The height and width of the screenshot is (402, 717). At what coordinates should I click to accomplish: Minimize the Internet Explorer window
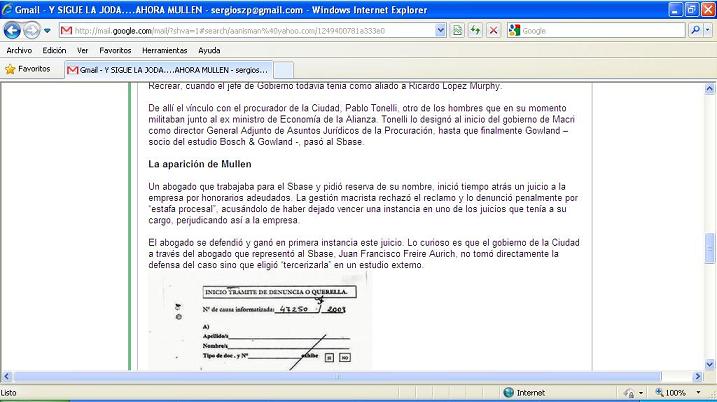[676, 9]
